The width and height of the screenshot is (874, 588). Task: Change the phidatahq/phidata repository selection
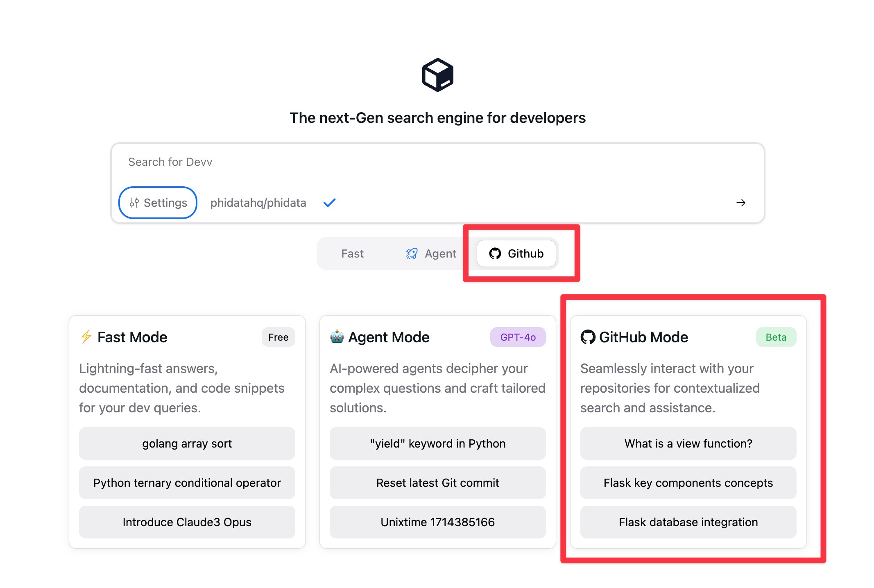(258, 203)
